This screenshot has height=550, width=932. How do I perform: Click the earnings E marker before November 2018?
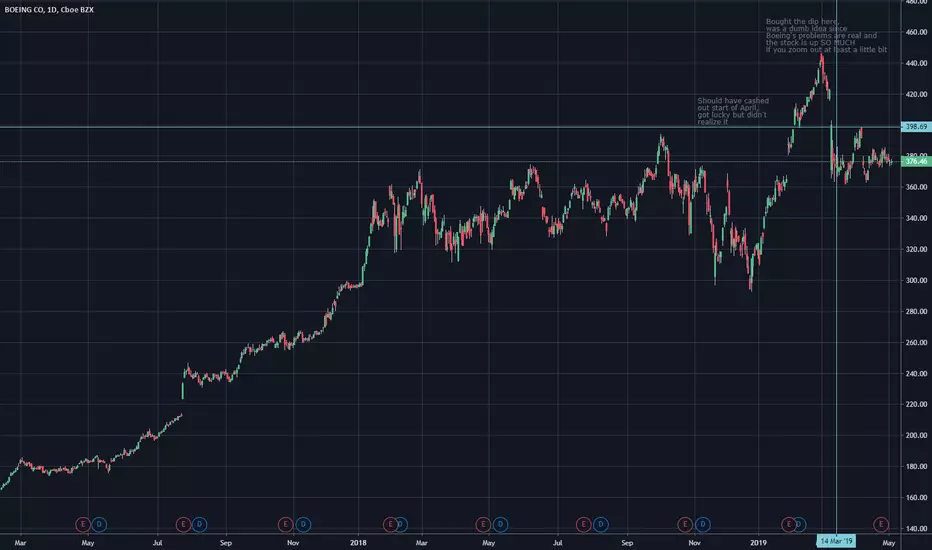click(685, 524)
